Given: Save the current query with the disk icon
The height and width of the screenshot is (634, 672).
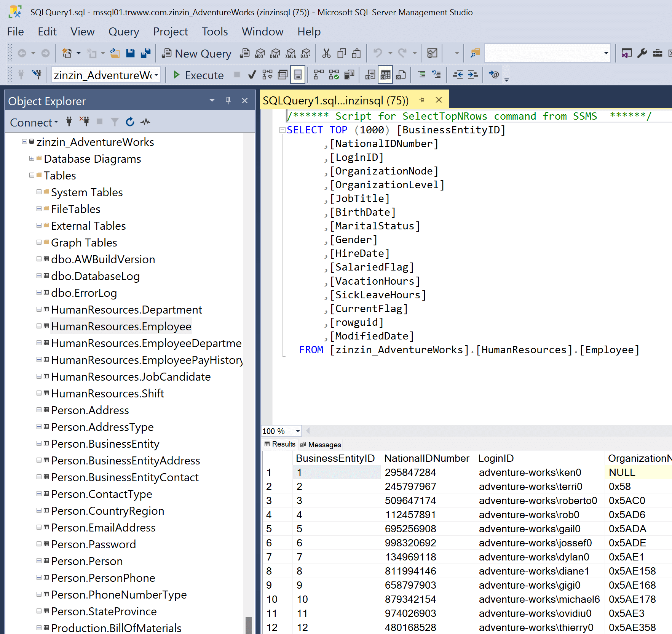Looking at the screenshot, I should [x=130, y=53].
